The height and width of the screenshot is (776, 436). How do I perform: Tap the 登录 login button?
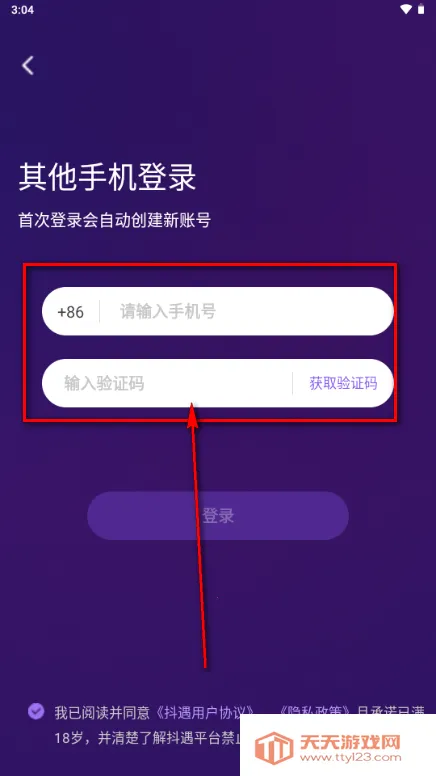pyautogui.click(x=218, y=515)
